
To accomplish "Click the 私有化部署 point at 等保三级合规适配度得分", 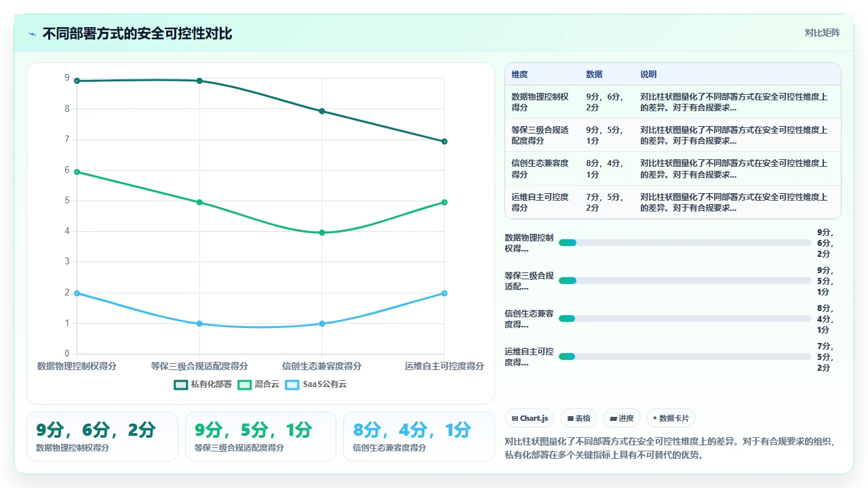I will 199,81.
